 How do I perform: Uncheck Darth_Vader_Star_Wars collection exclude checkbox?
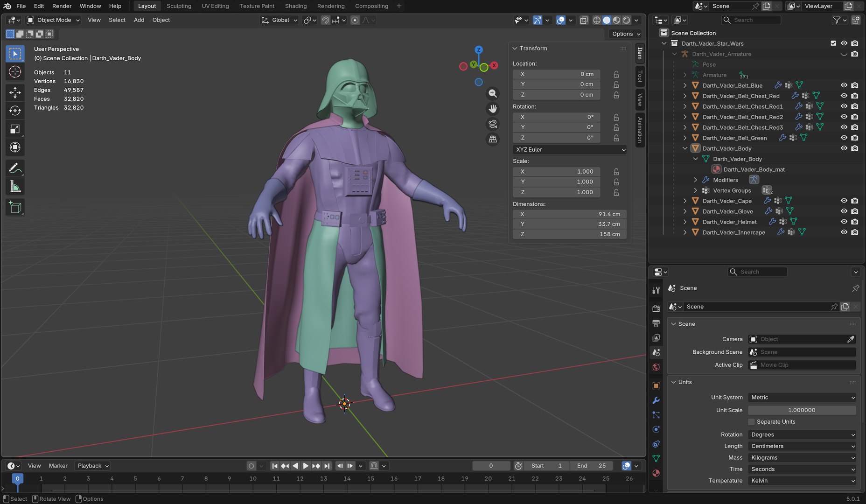click(x=833, y=43)
